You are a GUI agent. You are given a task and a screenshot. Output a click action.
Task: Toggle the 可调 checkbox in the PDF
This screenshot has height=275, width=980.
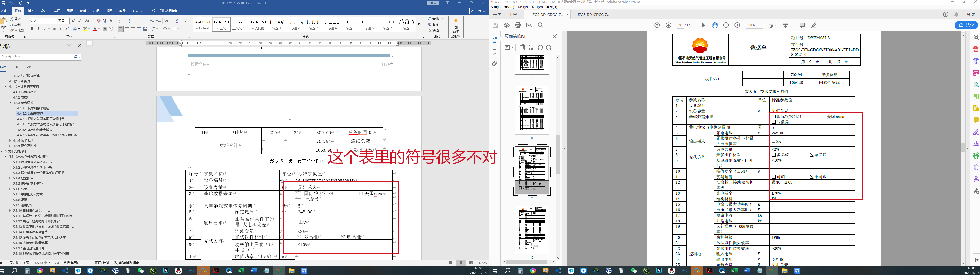click(774, 177)
